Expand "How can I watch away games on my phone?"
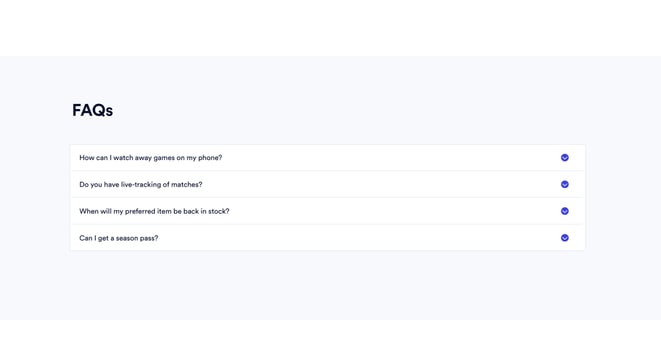 [328, 158]
